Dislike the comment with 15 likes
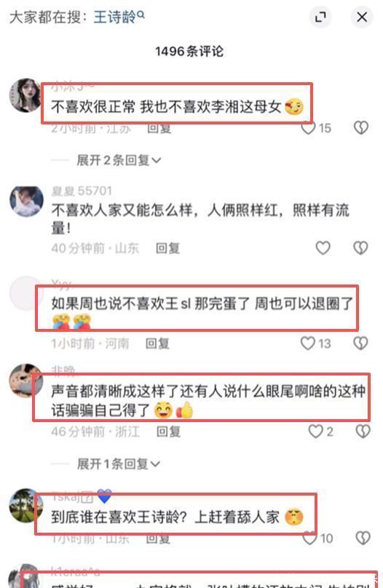383x588 pixels. pos(361,128)
